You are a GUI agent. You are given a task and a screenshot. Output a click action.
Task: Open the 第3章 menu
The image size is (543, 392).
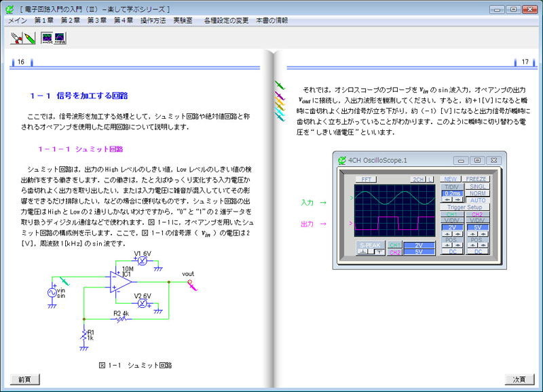click(96, 20)
